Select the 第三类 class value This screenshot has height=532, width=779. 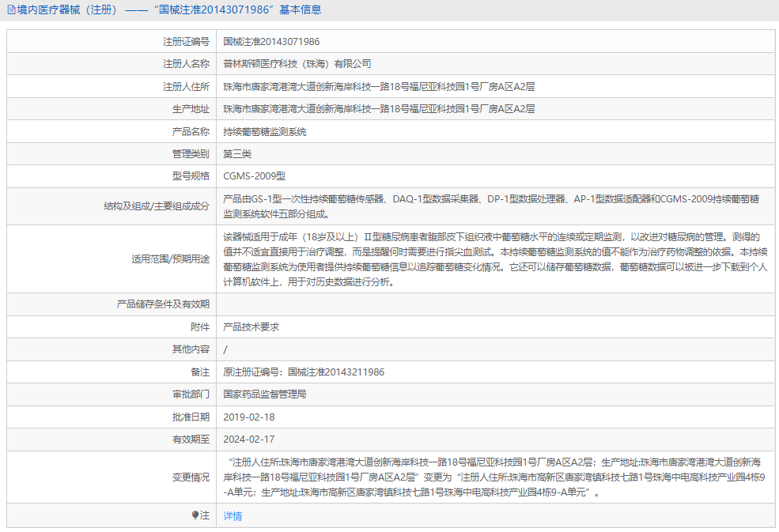237,154
